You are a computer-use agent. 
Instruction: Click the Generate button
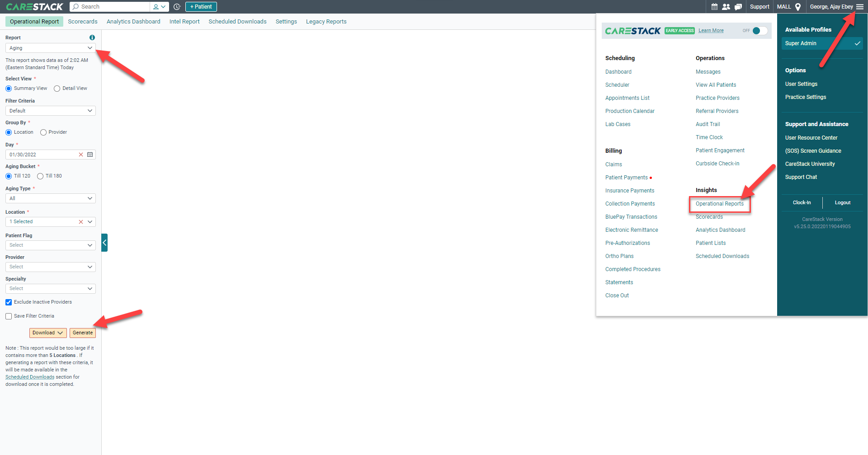pyautogui.click(x=82, y=333)
